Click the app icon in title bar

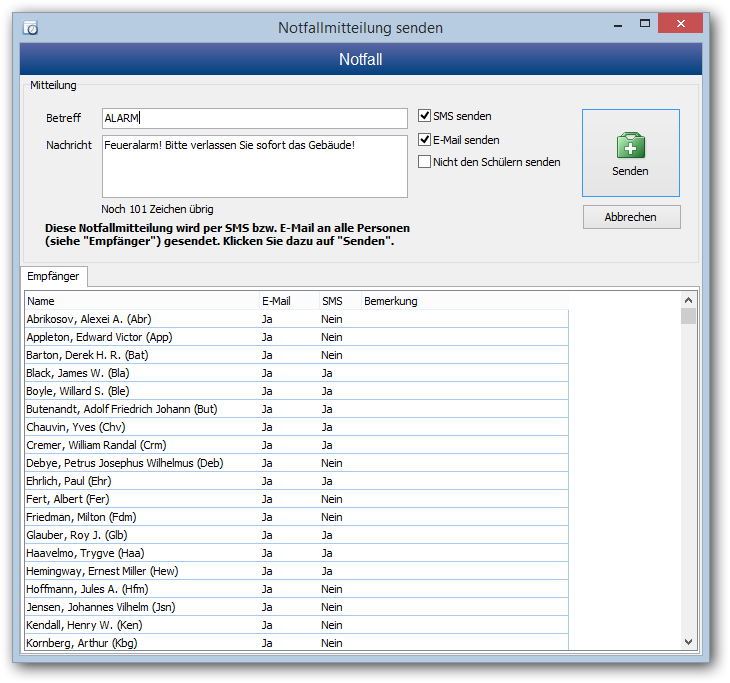point(30,28)
